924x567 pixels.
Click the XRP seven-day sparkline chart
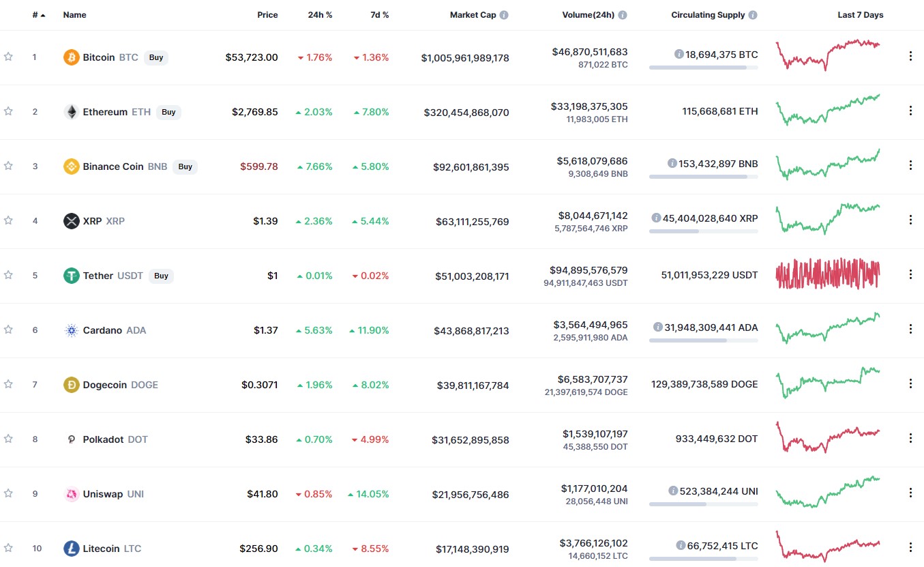827,218
